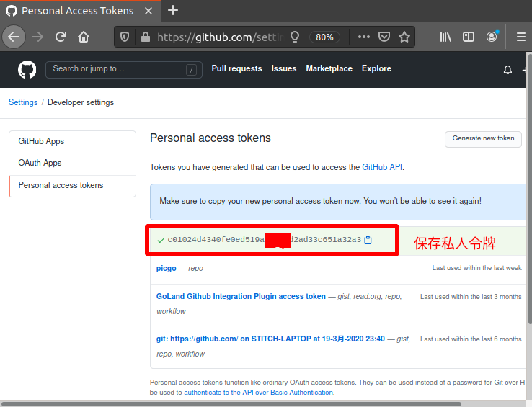Follow the Settings breadcrumb link
This screenshot has height=407, width=532.
click(x=23, y=102)
